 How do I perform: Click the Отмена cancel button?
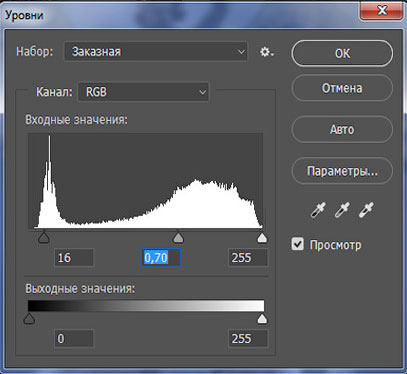coord(342,88)
